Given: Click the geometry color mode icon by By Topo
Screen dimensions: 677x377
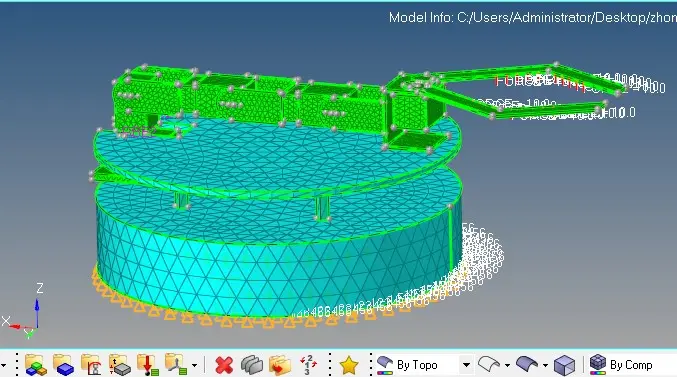Looking at the screenshot, I should pyautogui.click(x=384, y=365).
